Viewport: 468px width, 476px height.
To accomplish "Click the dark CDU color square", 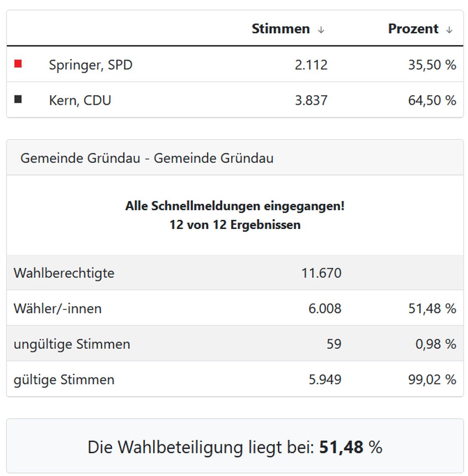I will pos(18,99).
